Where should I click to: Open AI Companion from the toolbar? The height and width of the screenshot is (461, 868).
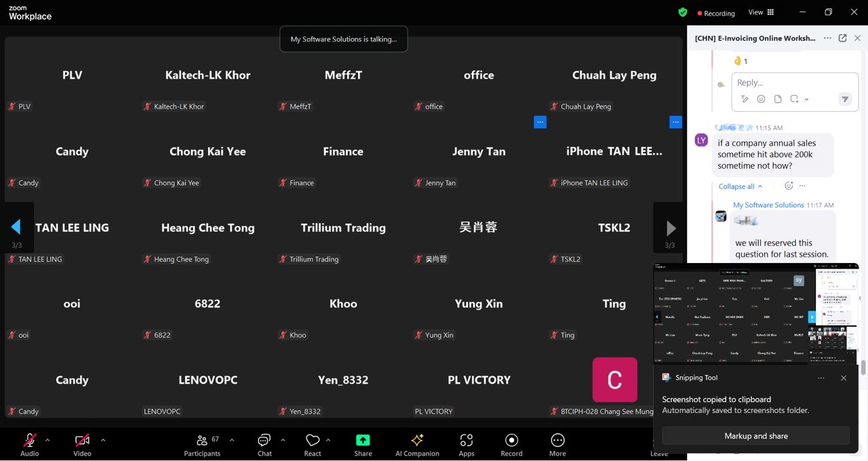tap(417, 444)
